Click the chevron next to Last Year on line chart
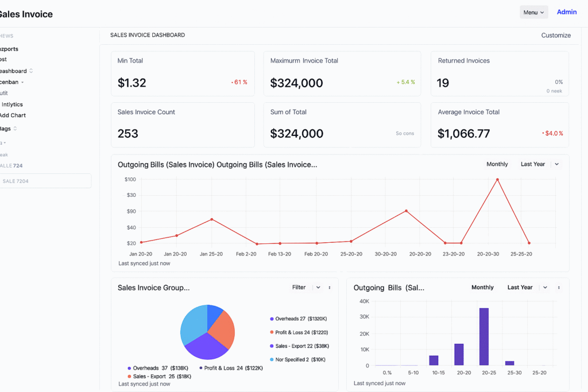 pyautogui.click(x=556, y=164)
